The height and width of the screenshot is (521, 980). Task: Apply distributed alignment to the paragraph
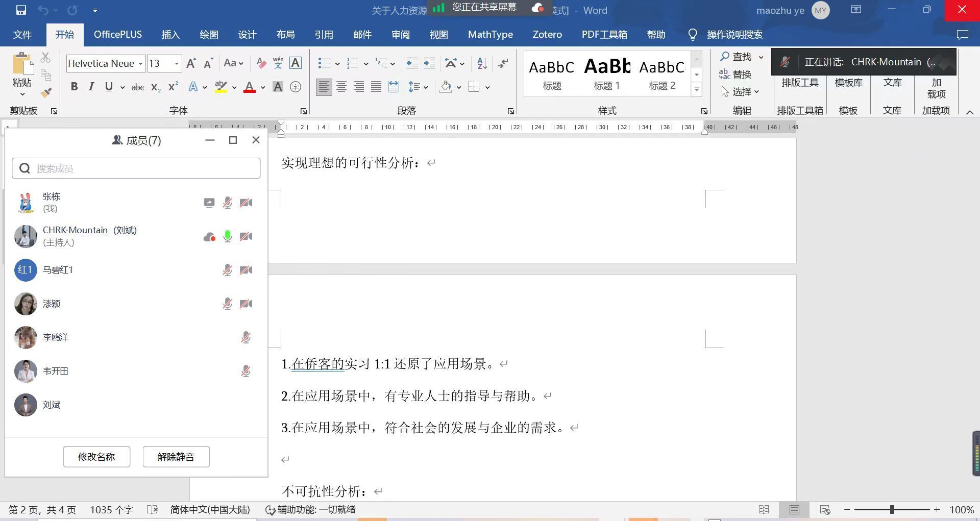pyautogui.click(x=394, y=87)
